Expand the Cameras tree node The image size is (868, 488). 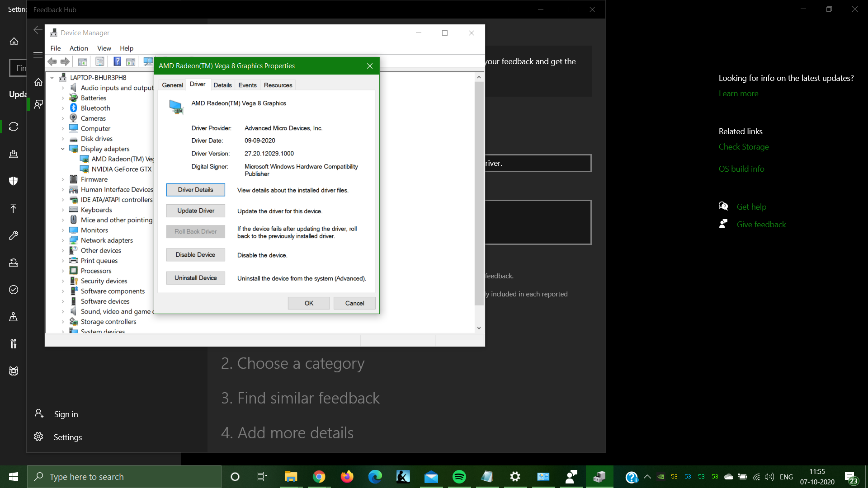point(63,118)
